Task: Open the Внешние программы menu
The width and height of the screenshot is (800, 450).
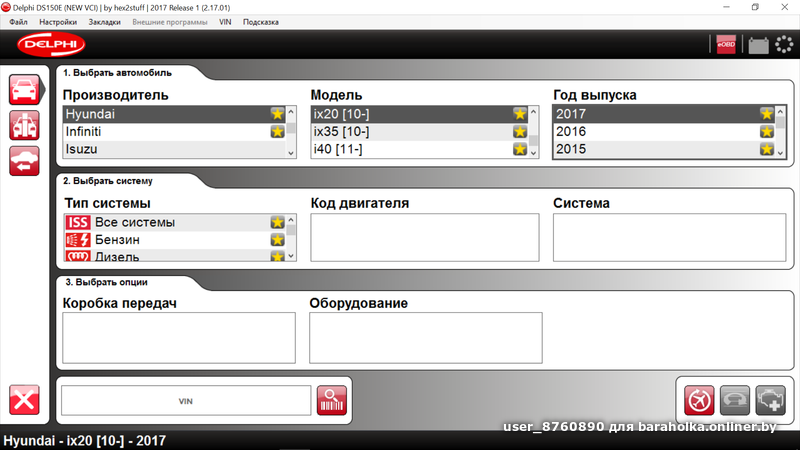Action: coord(170,22)
